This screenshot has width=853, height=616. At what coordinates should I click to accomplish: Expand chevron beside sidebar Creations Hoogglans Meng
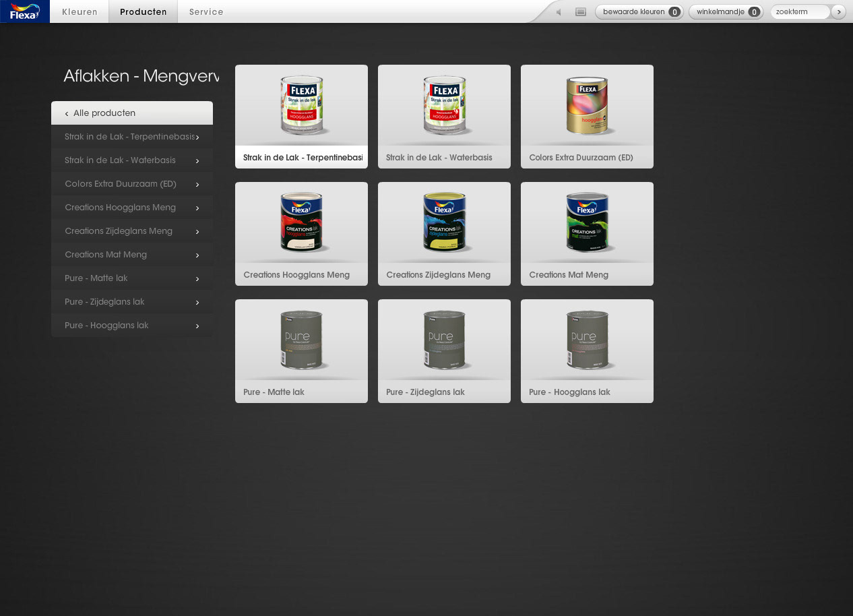(197, 208)
